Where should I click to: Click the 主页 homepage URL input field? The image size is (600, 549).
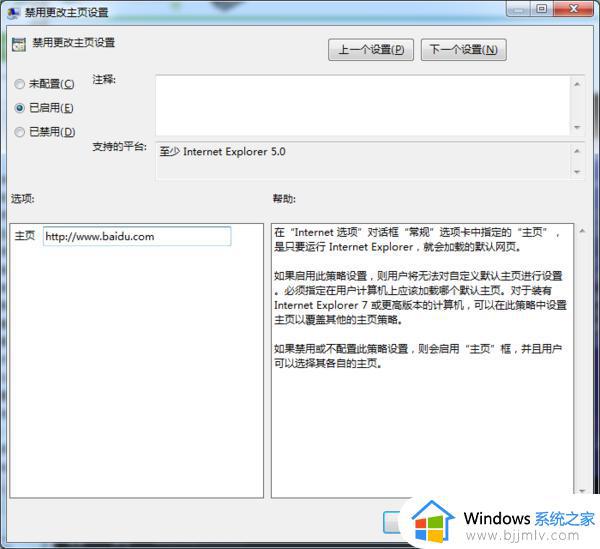pos(137,236)
